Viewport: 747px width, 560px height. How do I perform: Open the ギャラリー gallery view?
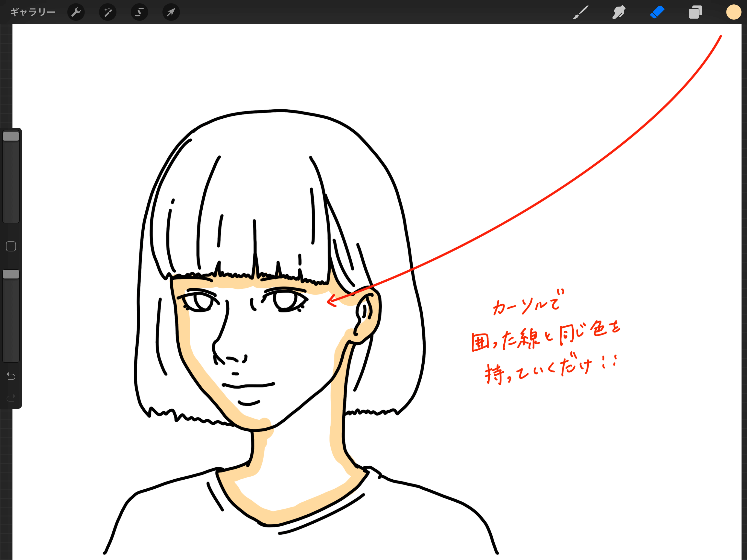tap(33, 12)
